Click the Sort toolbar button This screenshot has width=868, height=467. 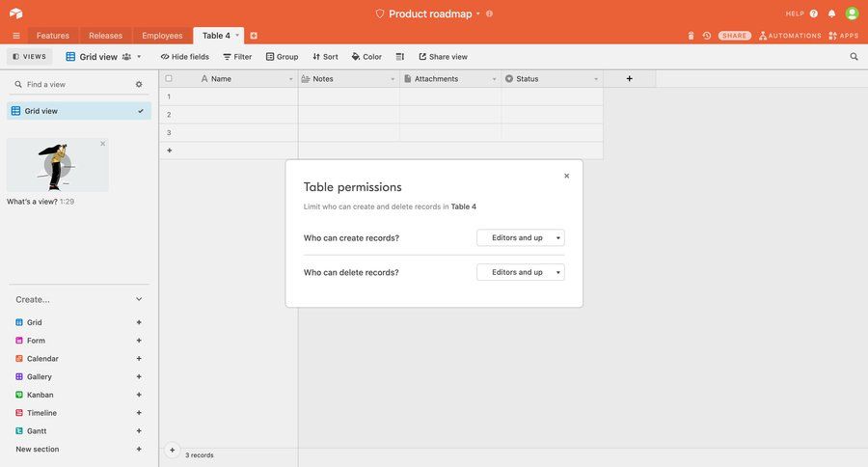325,57
